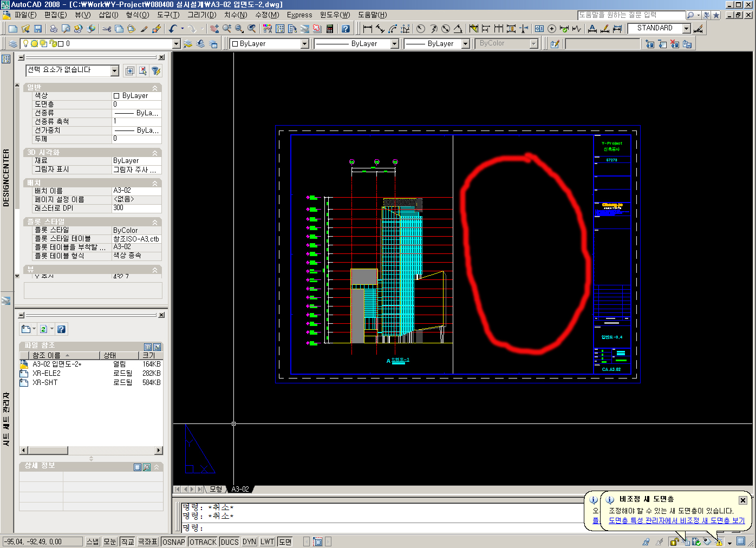Screen dimensions: 756x548
Task: Click the Undo arrow icon
Action: [173, 29]
